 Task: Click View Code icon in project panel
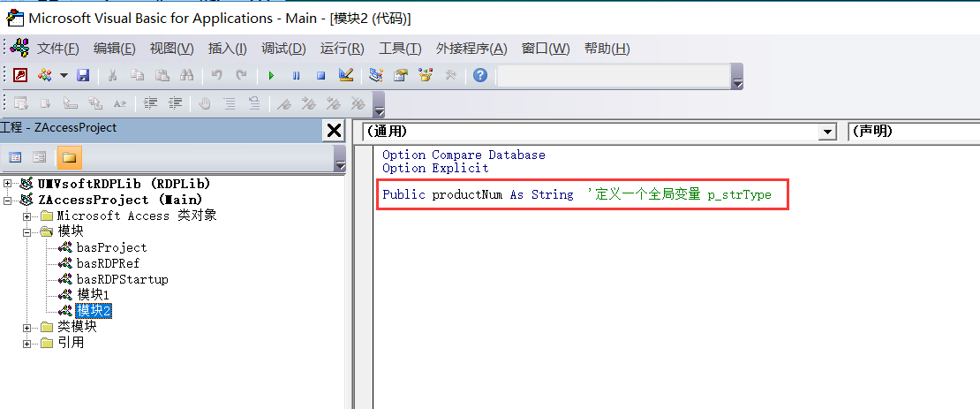pyautogui.click(x=14, y=157)
